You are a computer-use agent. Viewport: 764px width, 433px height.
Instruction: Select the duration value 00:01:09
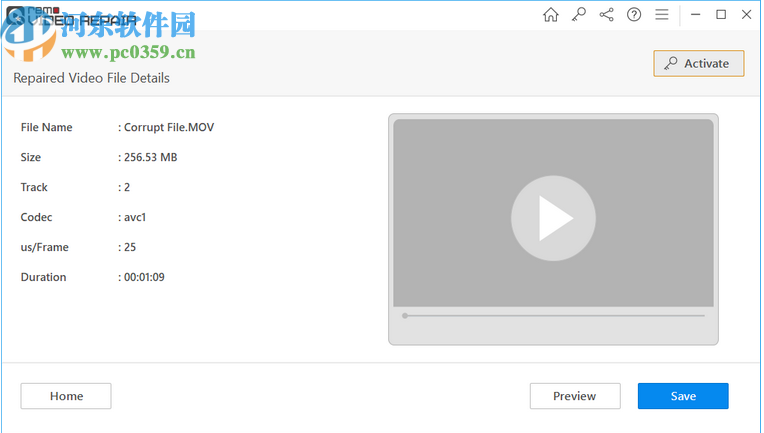click(144, 277)
